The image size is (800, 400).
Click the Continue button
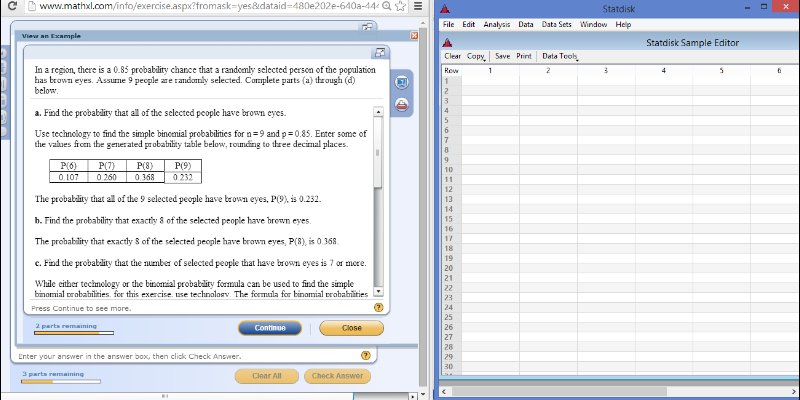[x=270, y=328]
